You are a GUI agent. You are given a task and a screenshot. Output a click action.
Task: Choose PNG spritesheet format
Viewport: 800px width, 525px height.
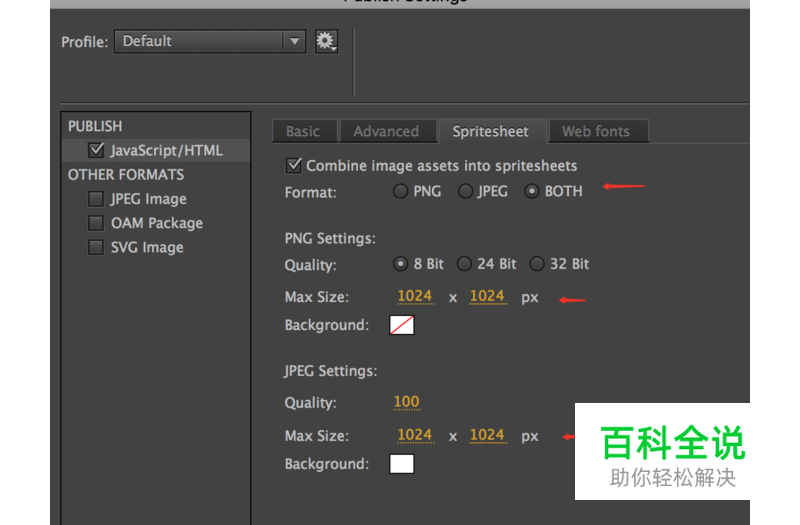(401, 191)
